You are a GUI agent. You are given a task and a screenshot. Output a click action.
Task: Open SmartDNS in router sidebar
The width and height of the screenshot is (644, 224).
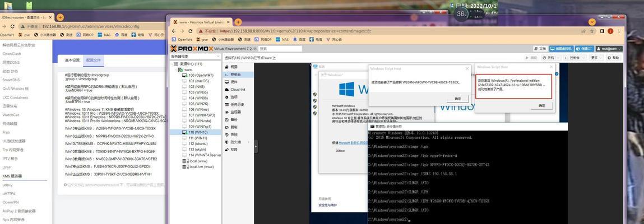(12, 80)
